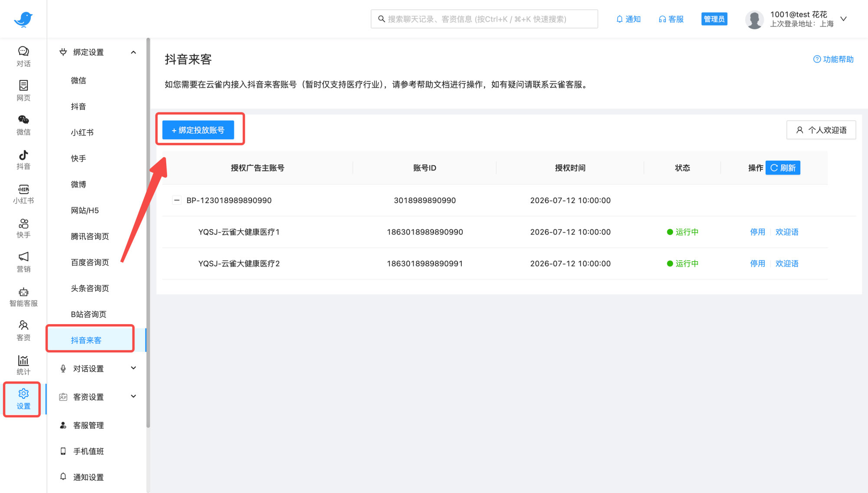Click 运行中 status for YQSJ-云雀大健康医疗1
This screenshot has height=493, width=868.
click(683, 232)
